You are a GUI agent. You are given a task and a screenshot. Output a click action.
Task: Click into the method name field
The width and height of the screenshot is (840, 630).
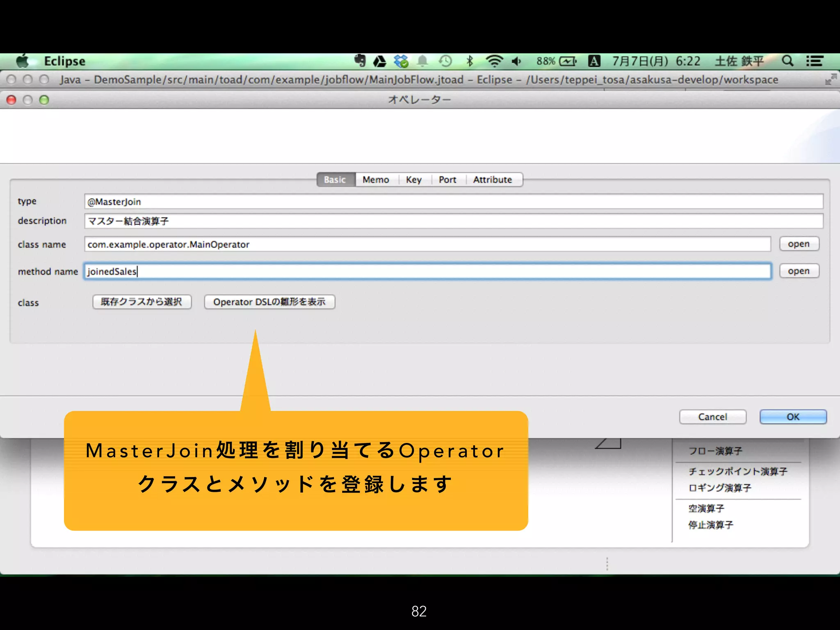[x=427, y=272]
